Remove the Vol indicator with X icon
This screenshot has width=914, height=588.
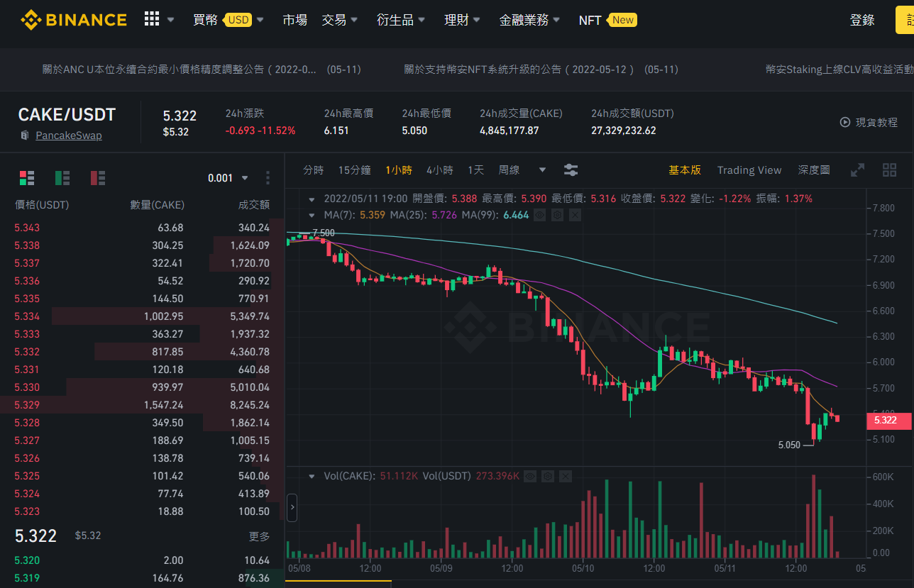[x=565, y=476]
